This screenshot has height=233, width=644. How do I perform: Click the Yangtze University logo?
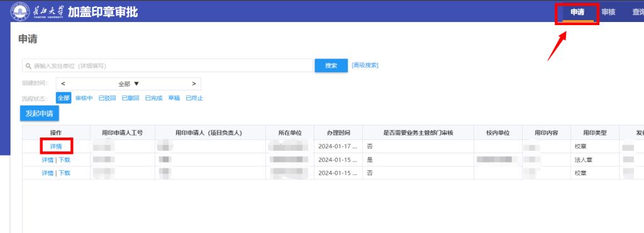click(37, 11)
